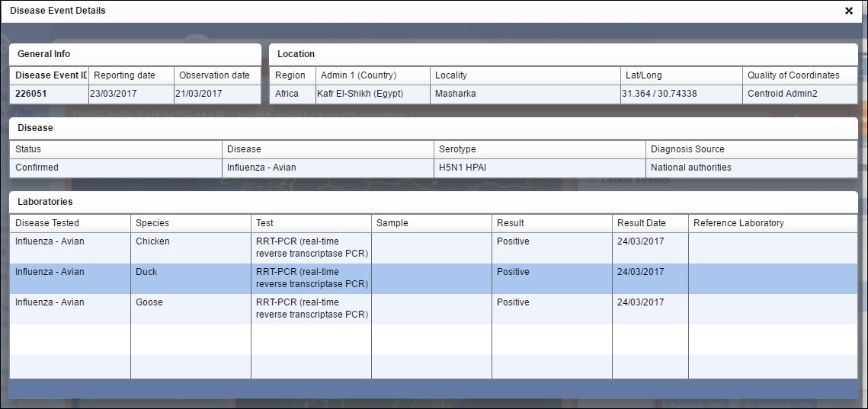Select the Chicken species row

pyautogui.click(x=434, y=248)
